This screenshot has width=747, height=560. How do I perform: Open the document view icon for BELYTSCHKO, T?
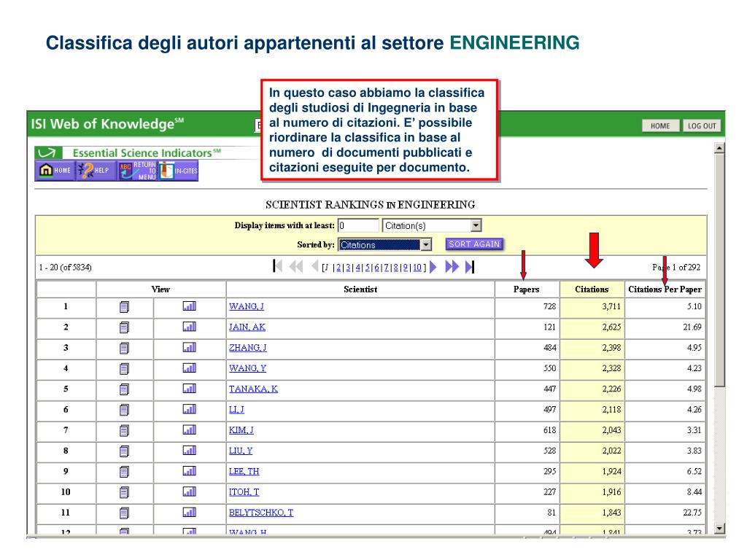124,513
